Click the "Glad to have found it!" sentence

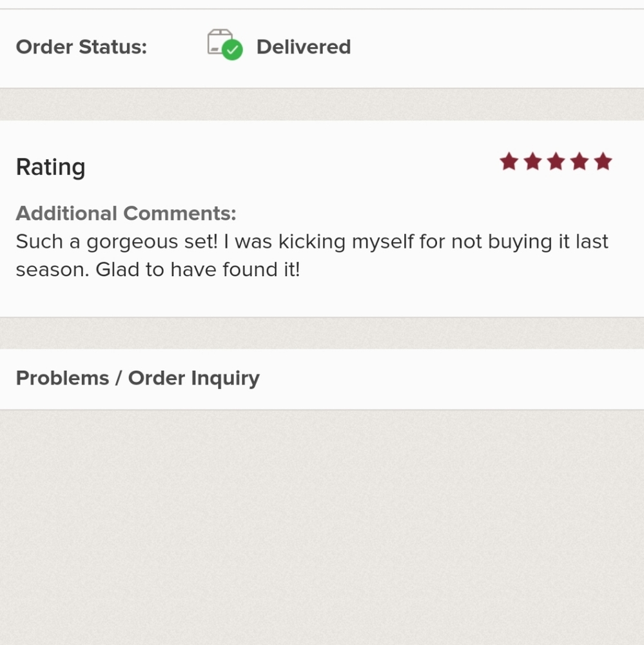point(198,270)
